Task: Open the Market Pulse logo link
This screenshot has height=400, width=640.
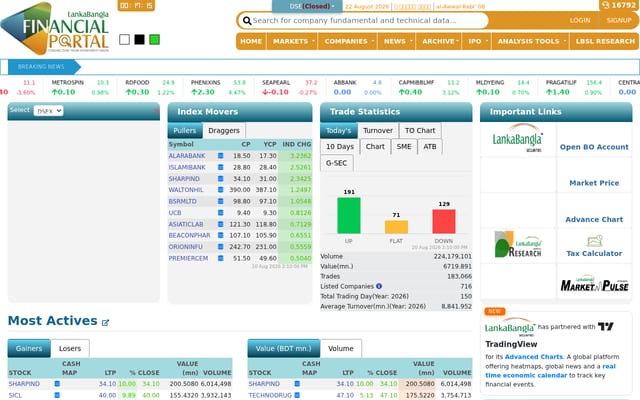Action: 594,283
